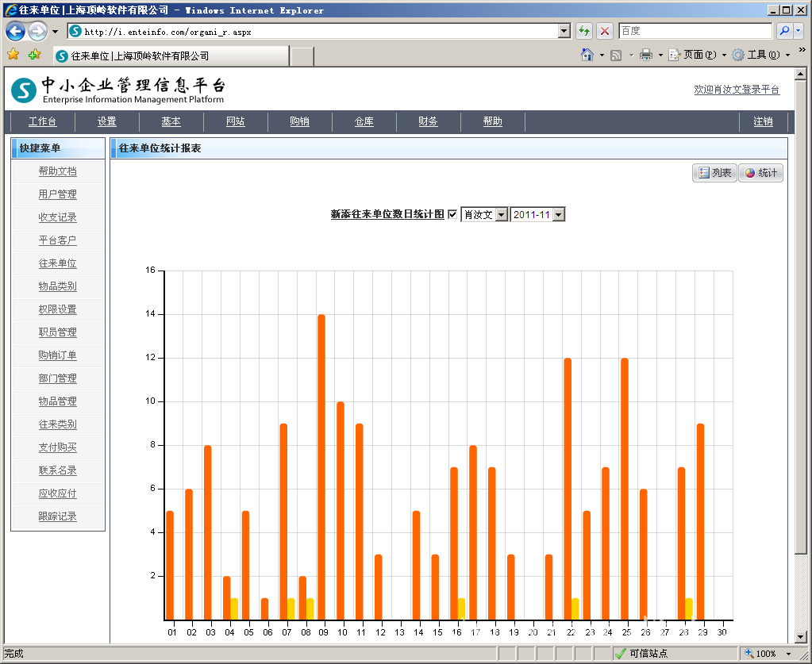Open the address bar URL dropdown arrow
Image resolution: width=812 pixels, height=664 pixels.
click(564, 31)
